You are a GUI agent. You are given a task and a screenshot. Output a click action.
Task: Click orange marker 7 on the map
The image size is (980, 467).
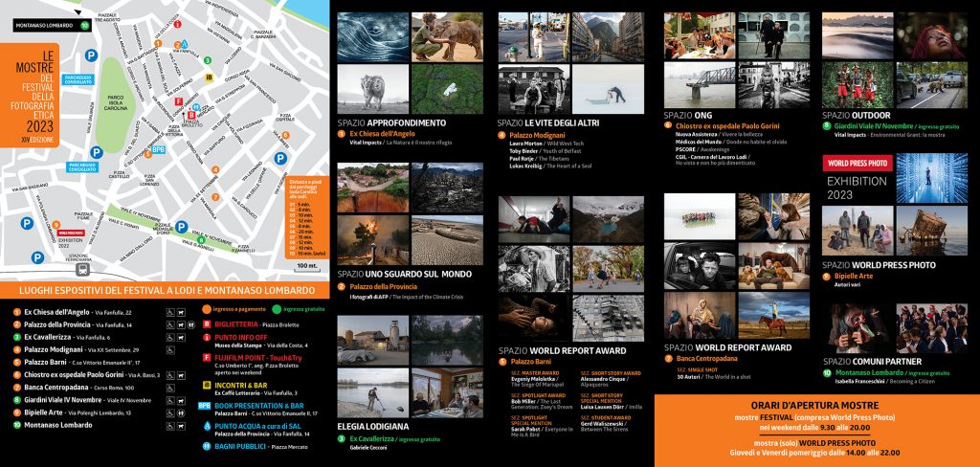click(215, 197)
